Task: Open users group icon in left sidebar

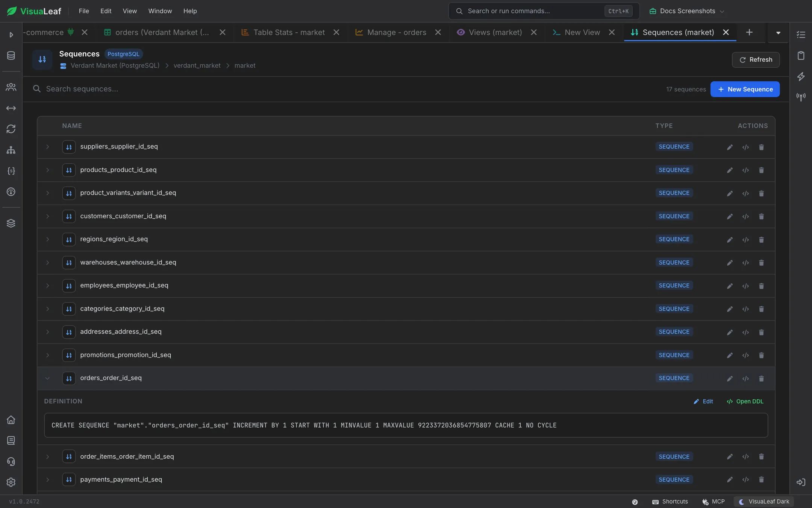Action: click(11, 87)
